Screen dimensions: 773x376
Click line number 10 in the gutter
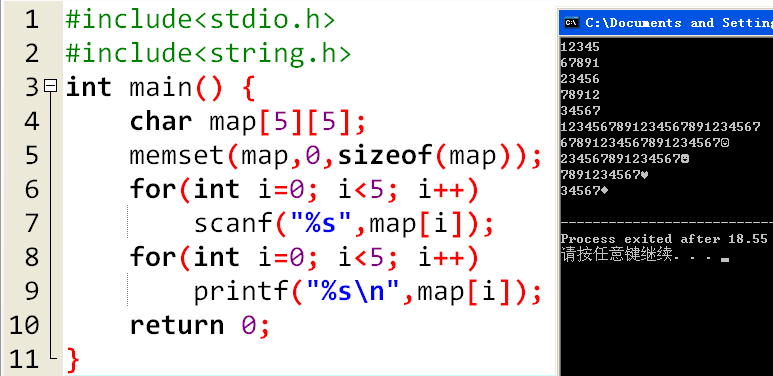(x=24, y=325)
